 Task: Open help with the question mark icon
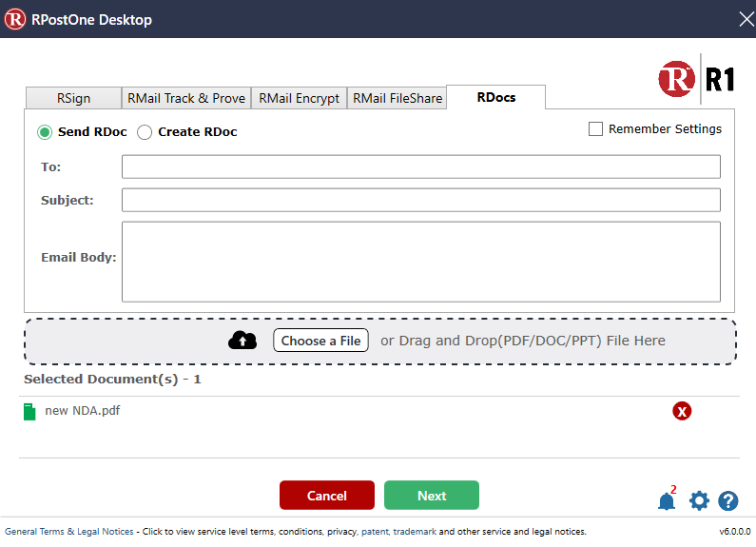tap(728, 500)
